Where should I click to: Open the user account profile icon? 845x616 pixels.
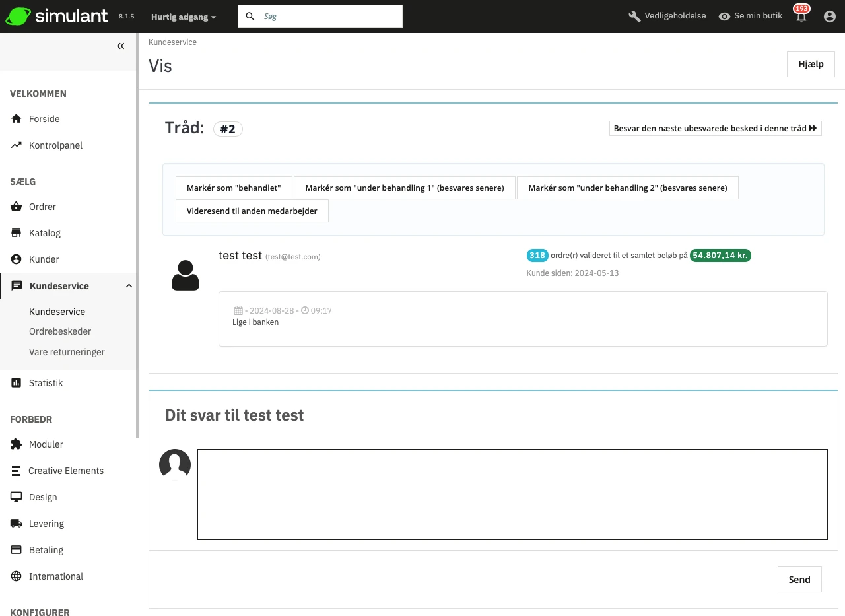click(830, 17)
